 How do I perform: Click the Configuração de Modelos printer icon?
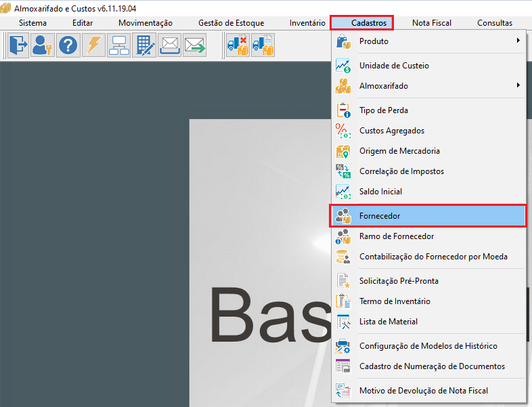[x=343, y=346]
